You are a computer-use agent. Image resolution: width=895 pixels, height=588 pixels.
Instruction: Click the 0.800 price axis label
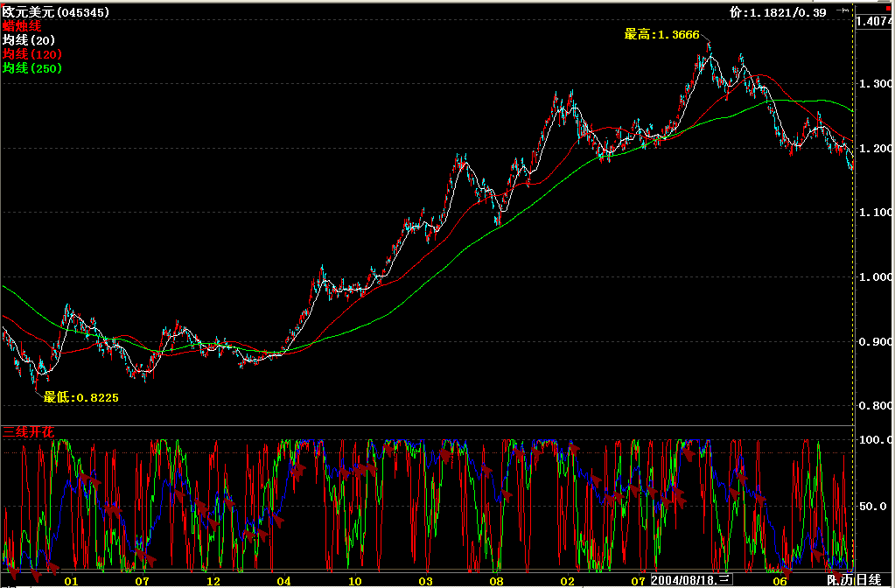coord(876,406)
